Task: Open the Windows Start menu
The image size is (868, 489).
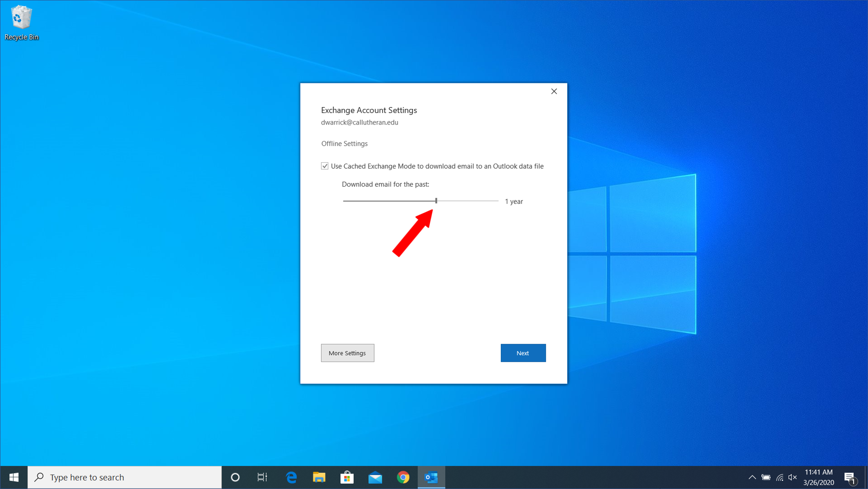Action: point(14,477)
